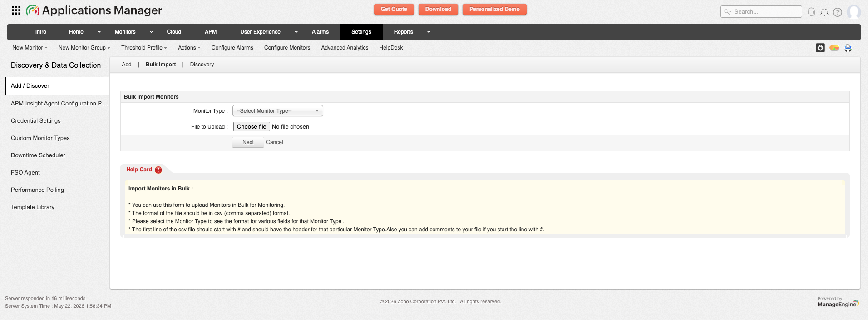Switch to the Bulk Import sub-tab

tap(161, 65)
